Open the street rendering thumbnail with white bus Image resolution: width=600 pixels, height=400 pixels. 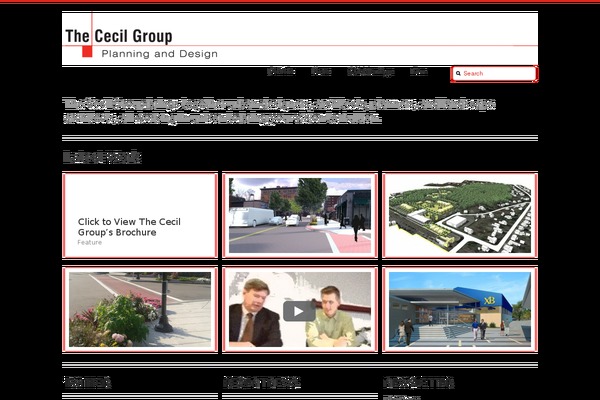[300, 216]
